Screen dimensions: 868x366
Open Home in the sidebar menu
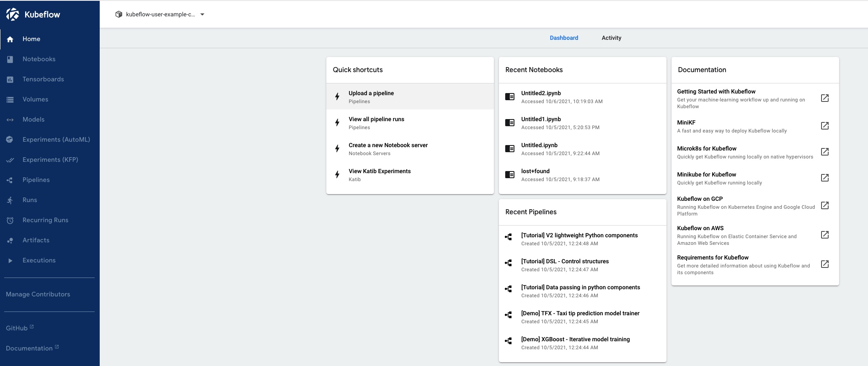click(50, 39)
